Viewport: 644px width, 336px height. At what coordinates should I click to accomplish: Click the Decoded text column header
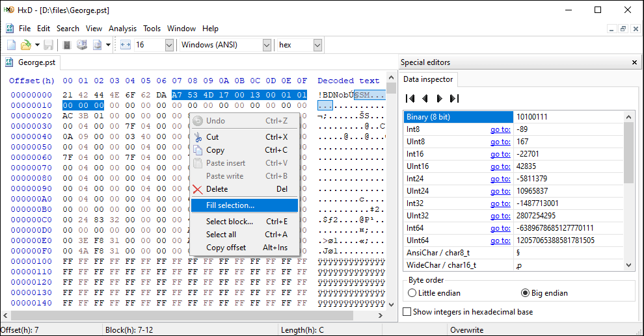[348, 81]
